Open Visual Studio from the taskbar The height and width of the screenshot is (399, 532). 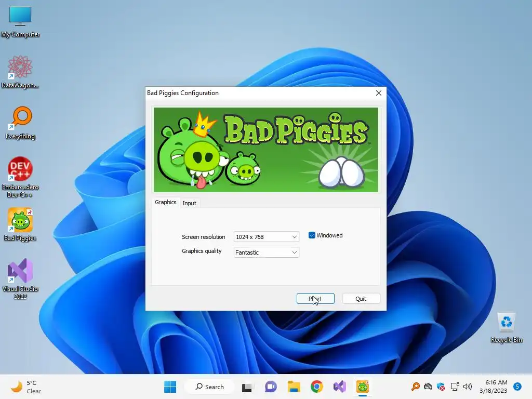(x=340, y=387)
